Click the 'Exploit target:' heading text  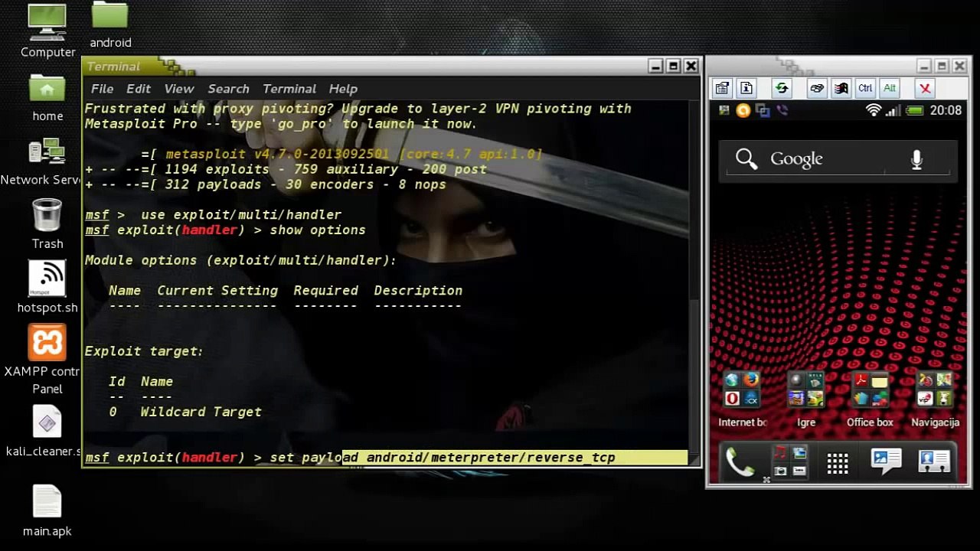click(x=144, y=351)
